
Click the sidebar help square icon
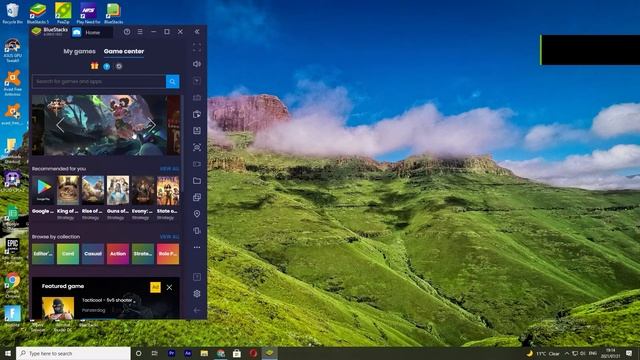(x=197, y=277)
